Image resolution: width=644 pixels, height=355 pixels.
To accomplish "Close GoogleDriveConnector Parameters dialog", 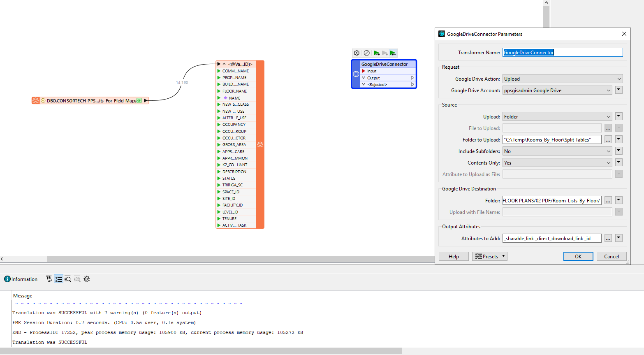I will coord(624,34).
